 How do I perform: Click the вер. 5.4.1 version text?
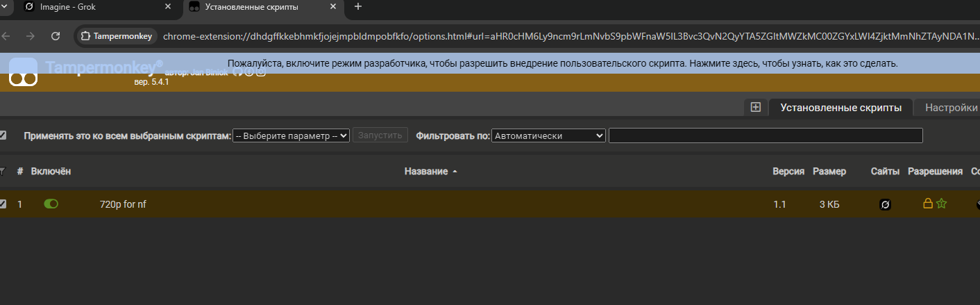151,82
